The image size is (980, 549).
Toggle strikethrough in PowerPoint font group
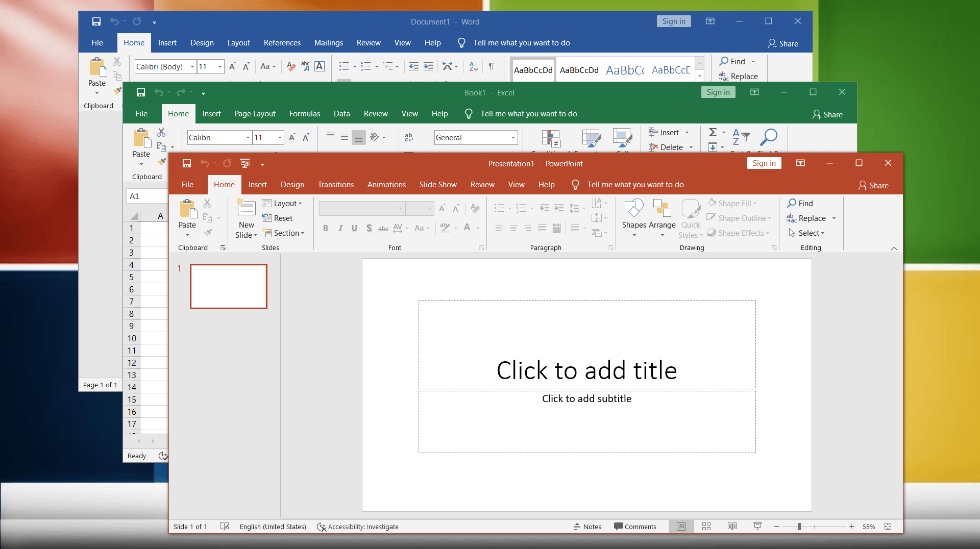(x=383, y=228)
